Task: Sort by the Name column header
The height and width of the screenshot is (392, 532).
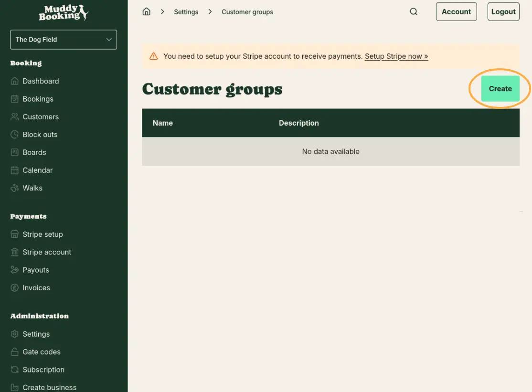Action: pyautogui.click(x=162, y=123)
